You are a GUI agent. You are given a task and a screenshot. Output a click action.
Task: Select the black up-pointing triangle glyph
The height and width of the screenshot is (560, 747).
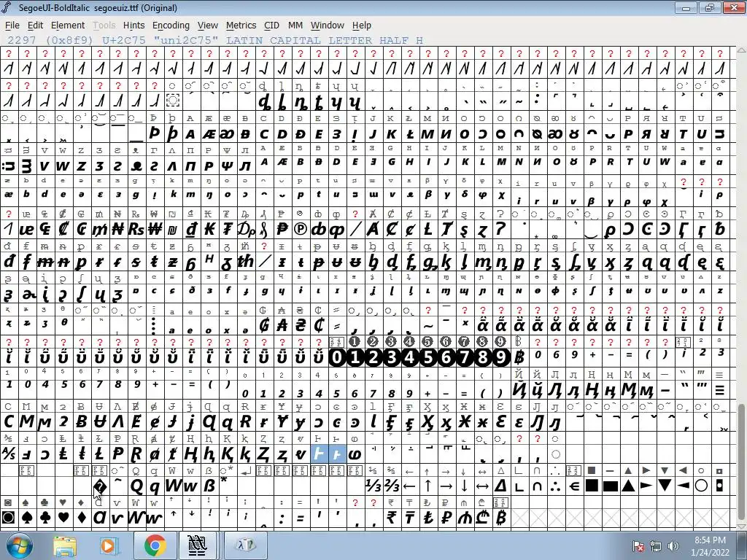pos(628,486)
